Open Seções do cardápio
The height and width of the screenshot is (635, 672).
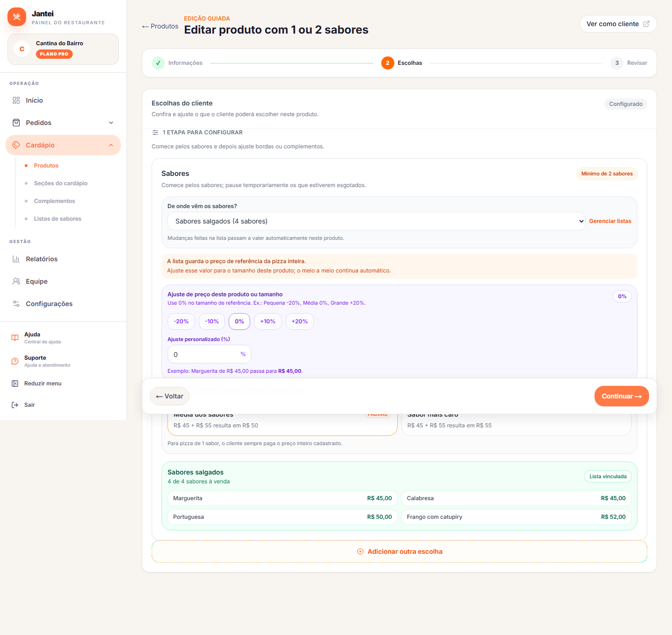pos(61,183)
